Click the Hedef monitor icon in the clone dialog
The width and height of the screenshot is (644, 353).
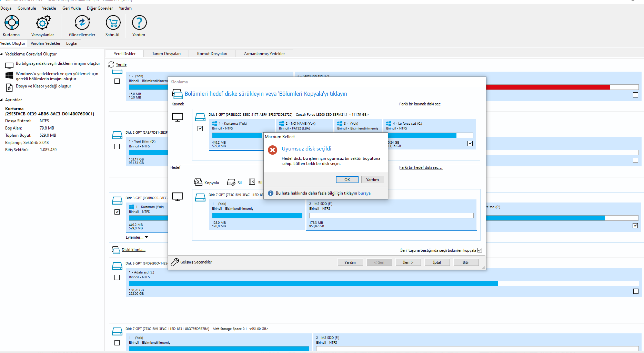(x=178, y=197)
